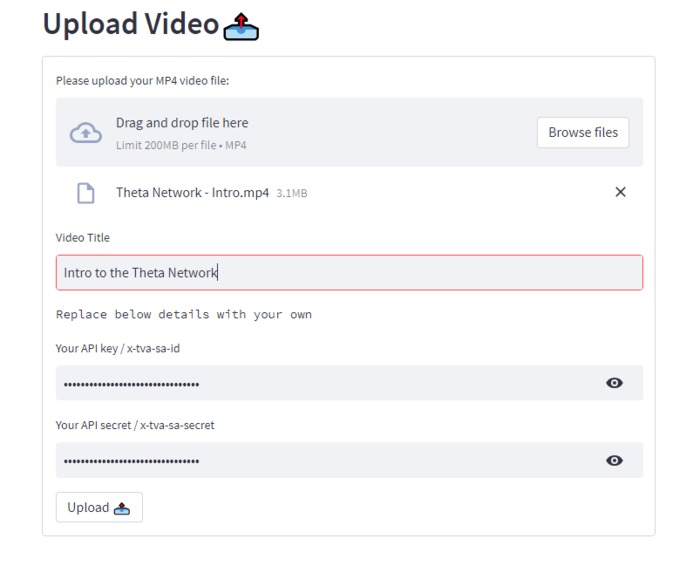Click the Replace below details with your own text

pos(184,314)
